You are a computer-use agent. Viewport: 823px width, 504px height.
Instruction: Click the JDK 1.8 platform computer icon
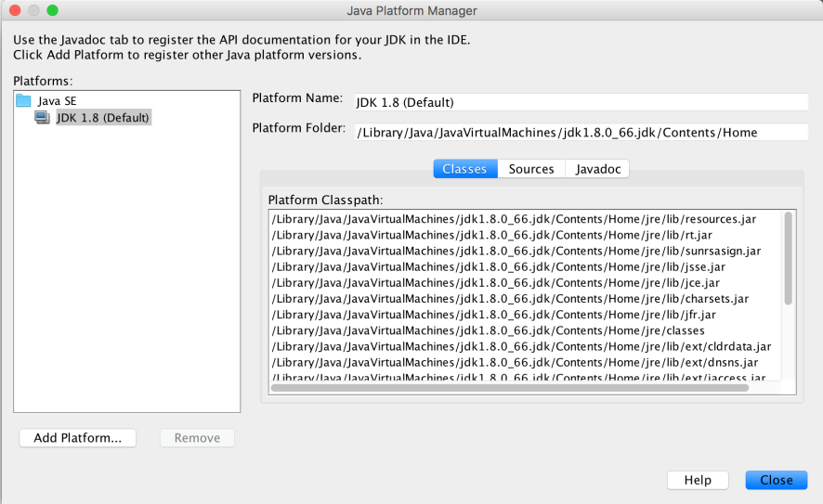click(x=42, y=117)
